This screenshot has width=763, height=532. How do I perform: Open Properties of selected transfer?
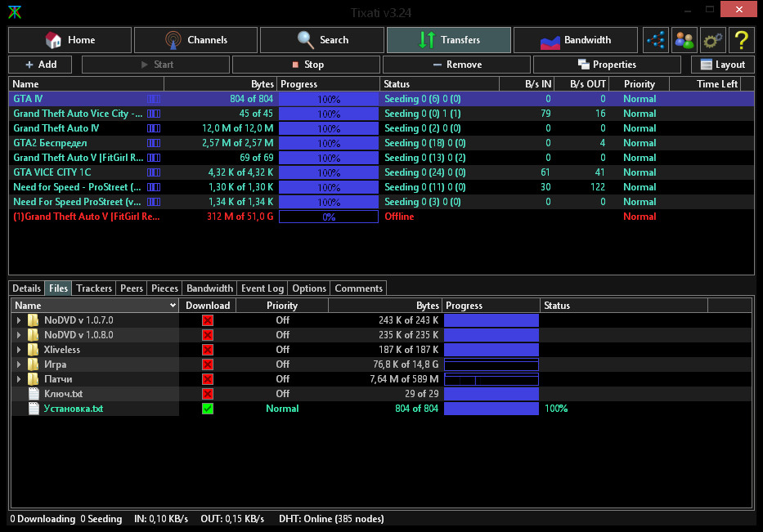tap(607, 65)
